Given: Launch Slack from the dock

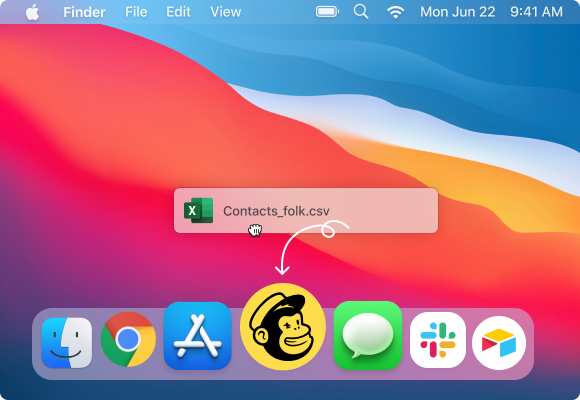Looking at the screenshot, I should pyautogui.click(x=438, y=340).
